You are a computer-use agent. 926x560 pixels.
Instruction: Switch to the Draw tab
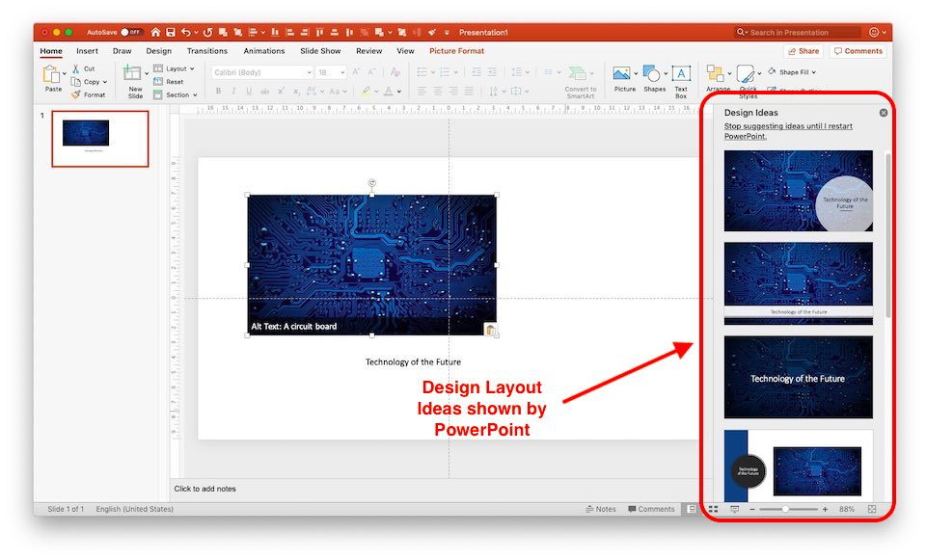pos(122,51)
